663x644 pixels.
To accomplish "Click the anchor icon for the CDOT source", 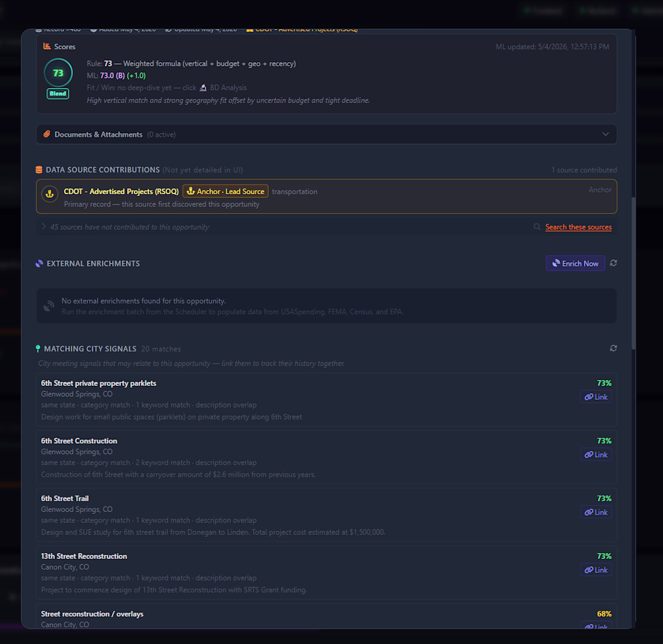I will point(49,194).
